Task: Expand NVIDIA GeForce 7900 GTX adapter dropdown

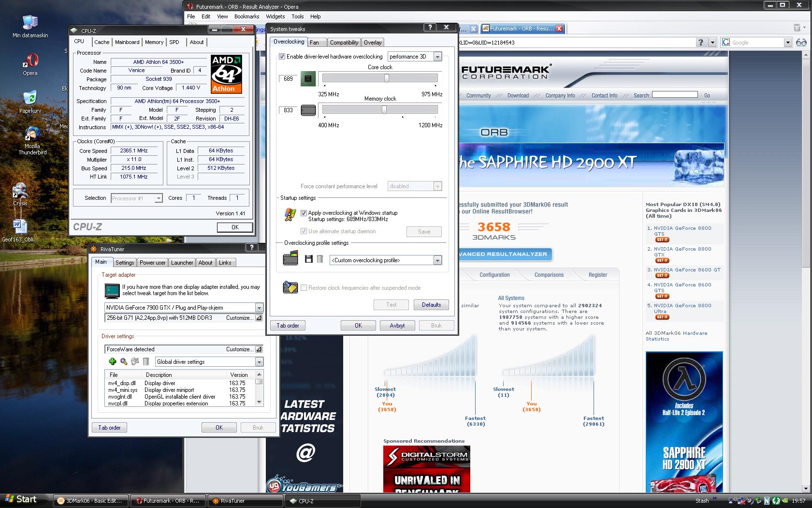Action: point(259,308)
